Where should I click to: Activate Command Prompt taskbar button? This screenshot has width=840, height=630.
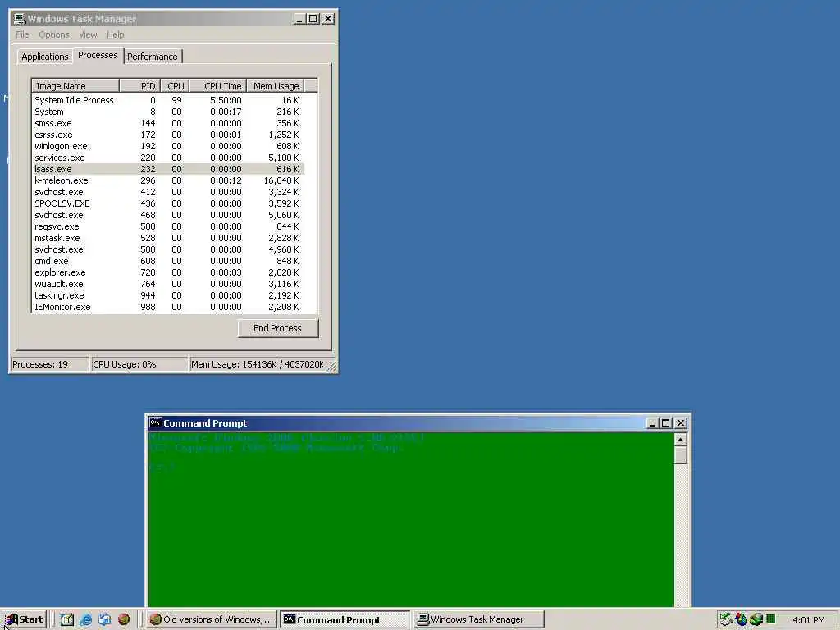(345, 619)
